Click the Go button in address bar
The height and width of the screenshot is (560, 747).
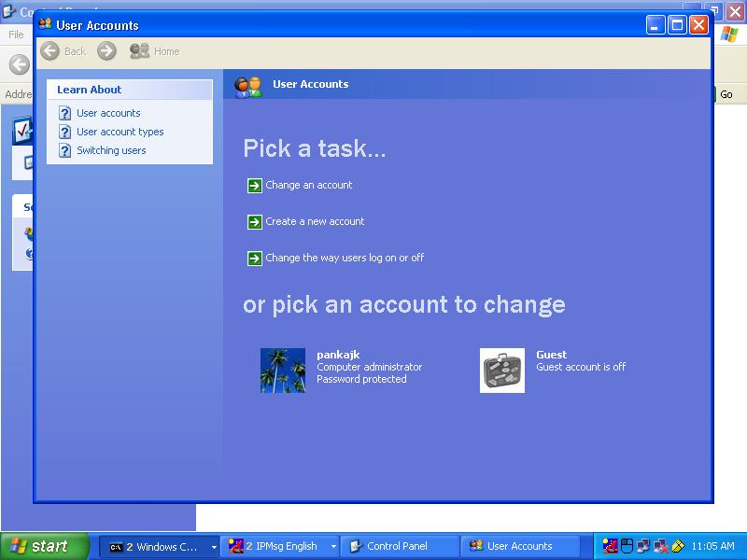[726, 94]
